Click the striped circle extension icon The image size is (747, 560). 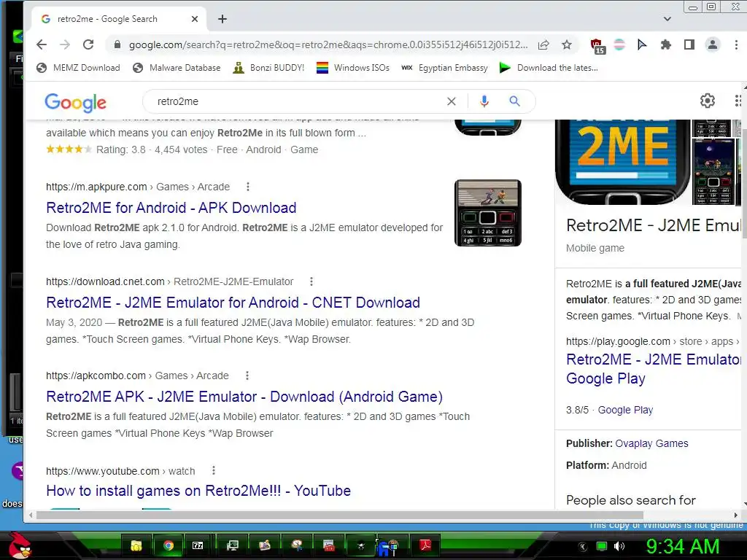point(619,44)
